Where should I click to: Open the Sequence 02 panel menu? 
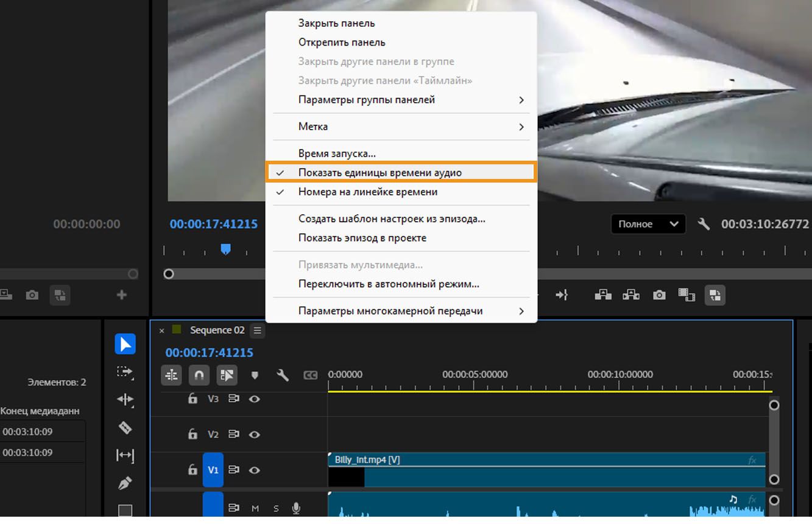[257, 330]
